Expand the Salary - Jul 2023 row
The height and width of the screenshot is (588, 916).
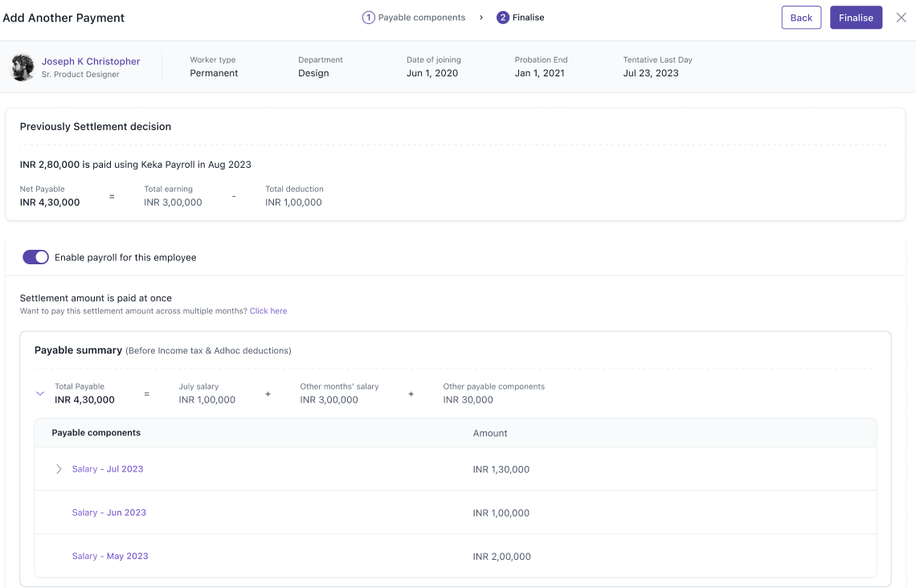pos(59,469)
